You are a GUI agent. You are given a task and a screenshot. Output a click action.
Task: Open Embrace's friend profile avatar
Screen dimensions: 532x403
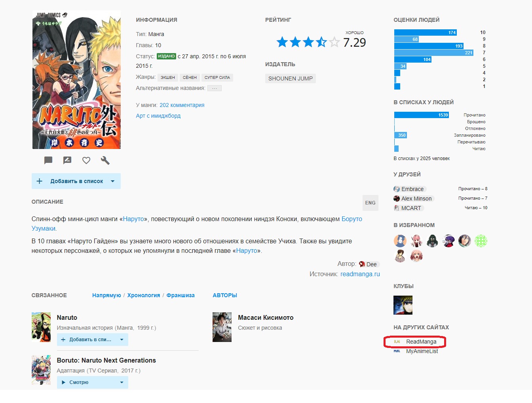(397, 189)
